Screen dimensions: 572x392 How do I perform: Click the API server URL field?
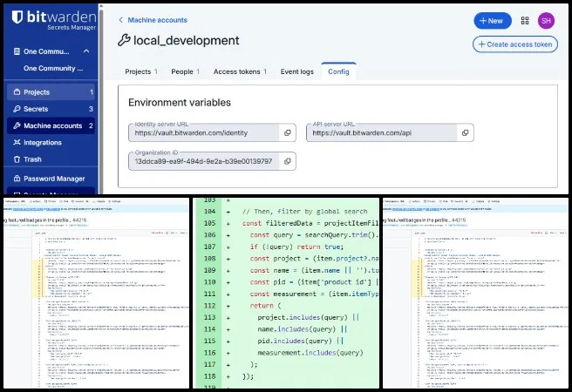click(382, 133)
